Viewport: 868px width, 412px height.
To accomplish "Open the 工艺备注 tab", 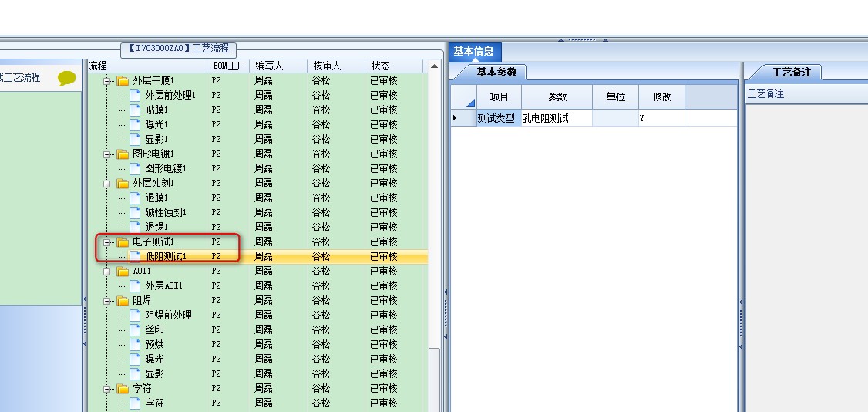I will pyautogui.click(x=792, y=72).
